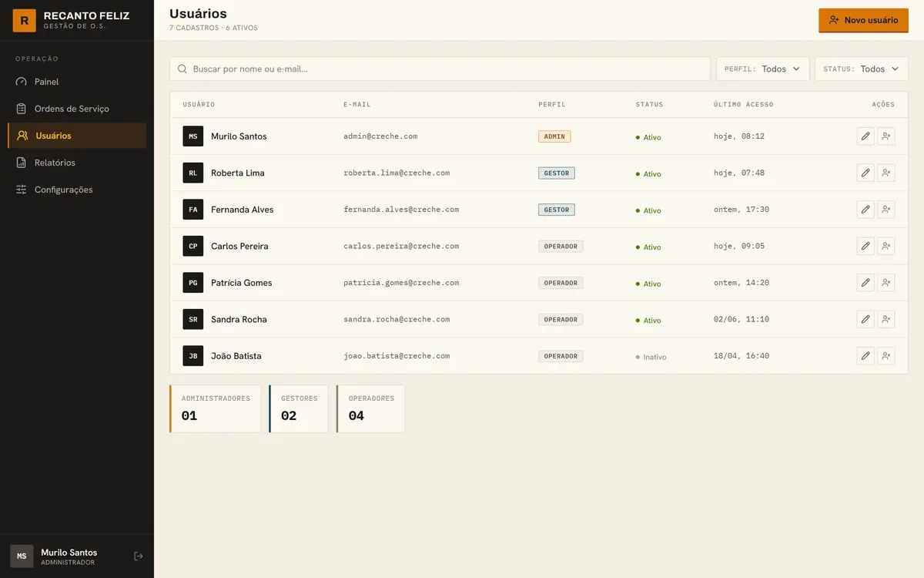Open Ordens de Serviço menu item
This screenshot has height=578, width=924.
tap(77, 109)
